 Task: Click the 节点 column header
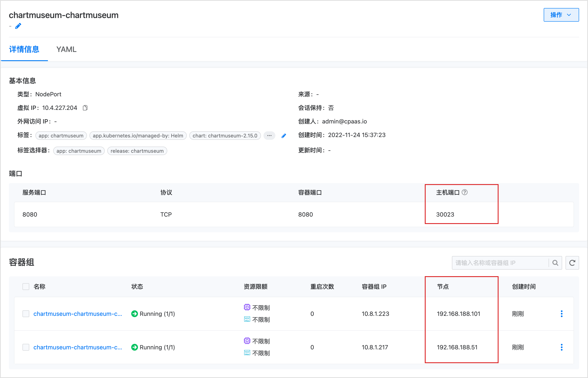tap(443, 287)
